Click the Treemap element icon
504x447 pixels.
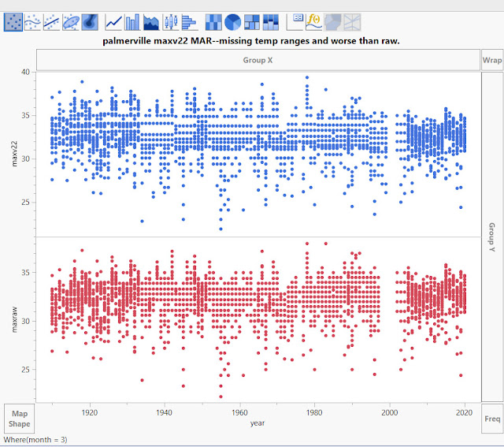252,22
